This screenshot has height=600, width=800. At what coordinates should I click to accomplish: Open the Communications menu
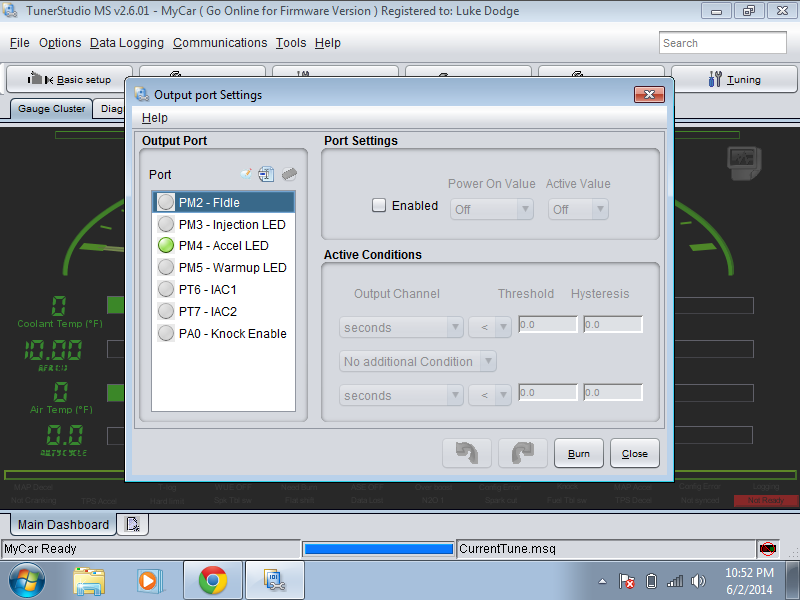[x=220, y=43]
